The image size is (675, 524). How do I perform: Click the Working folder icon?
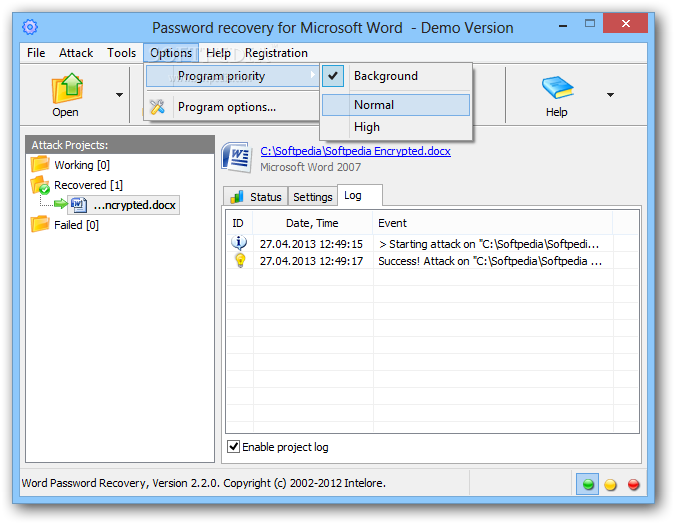point(40,164)
